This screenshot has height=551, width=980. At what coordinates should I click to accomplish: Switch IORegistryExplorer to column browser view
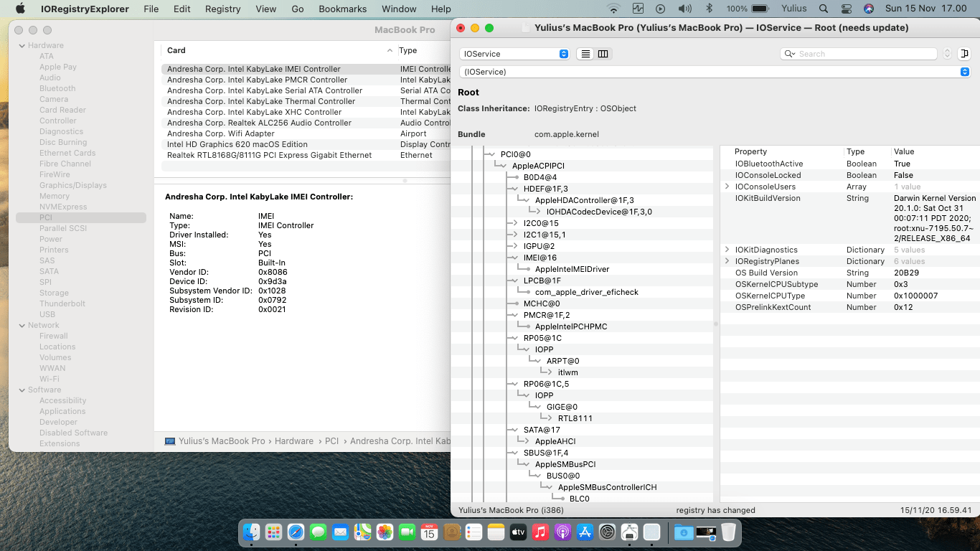pyautogui.click(x=603, y=54)
